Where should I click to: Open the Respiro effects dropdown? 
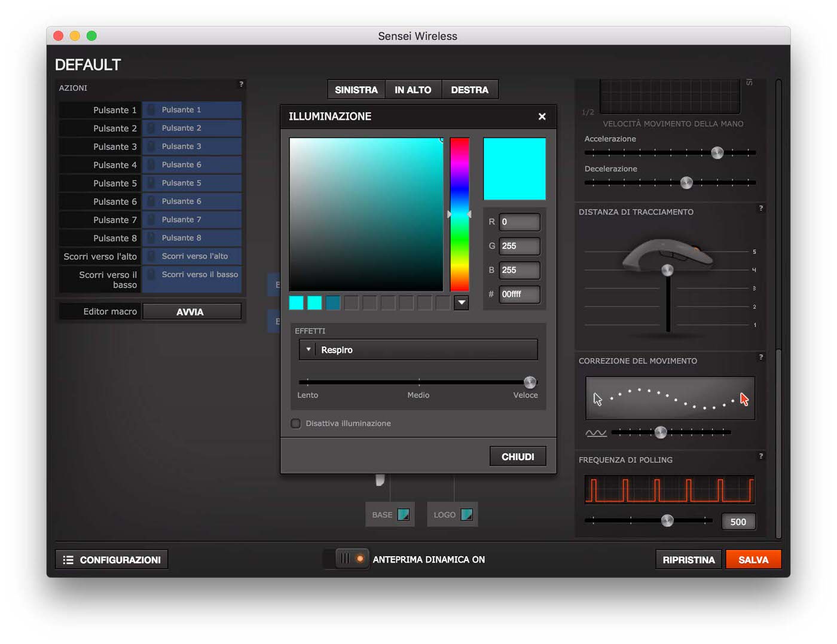click(418, 349)
